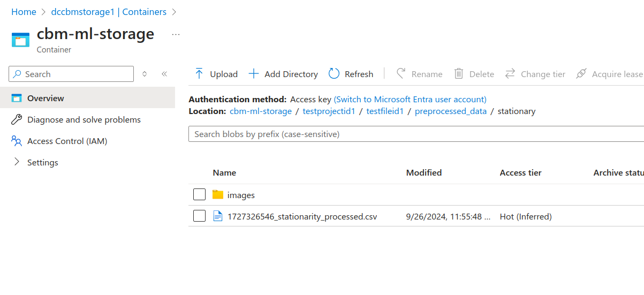Open the images folder icon
This screenshot has width=644, height=295.
(x=217, y=195)
